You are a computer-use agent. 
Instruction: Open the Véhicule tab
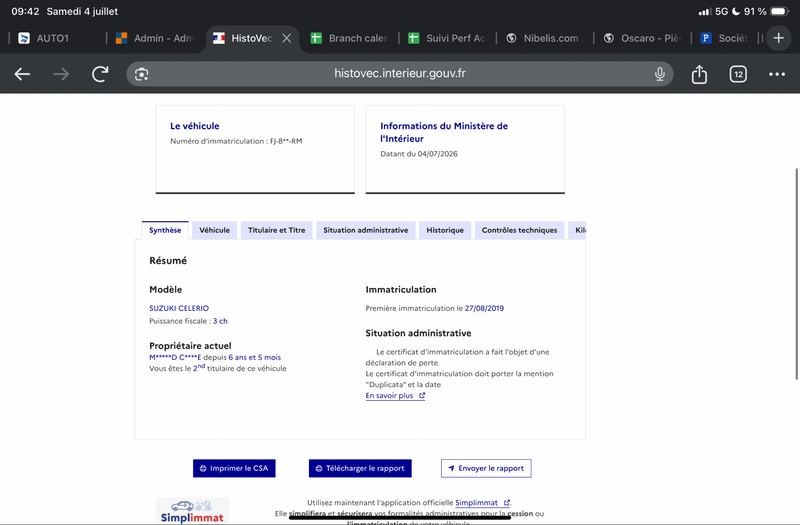[x=214, y=230]
